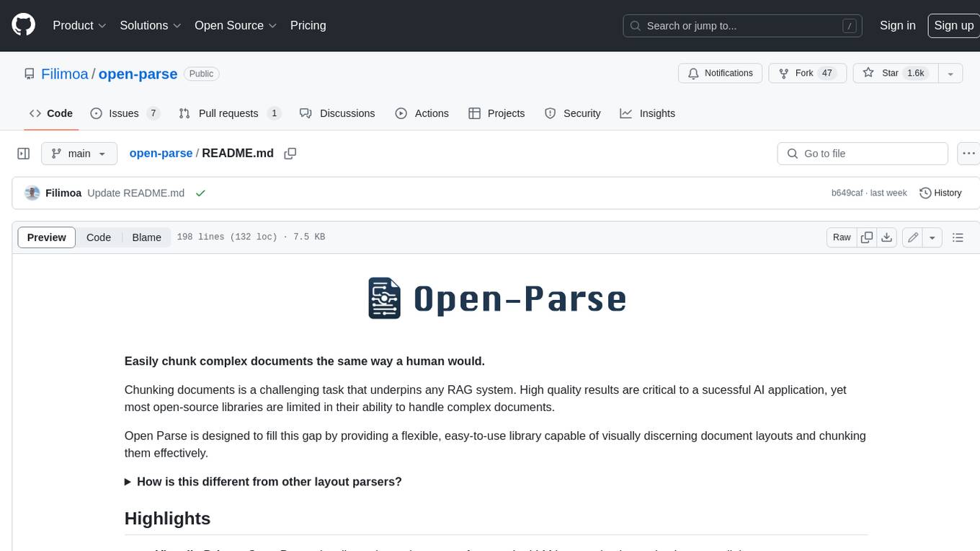Image resolution: width=980 pixels, height=551 pixels.
Task: Click the Sign up button
Action: click(953, 25)
